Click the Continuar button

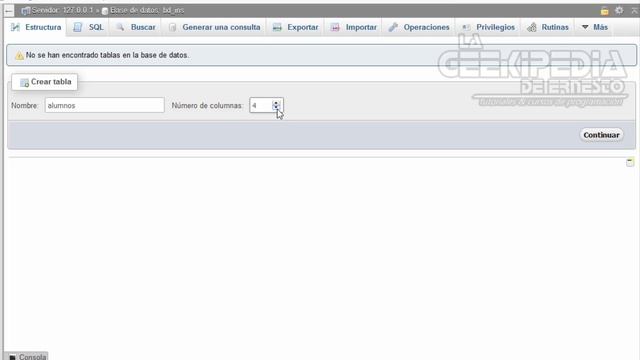(x=601, y=135)
